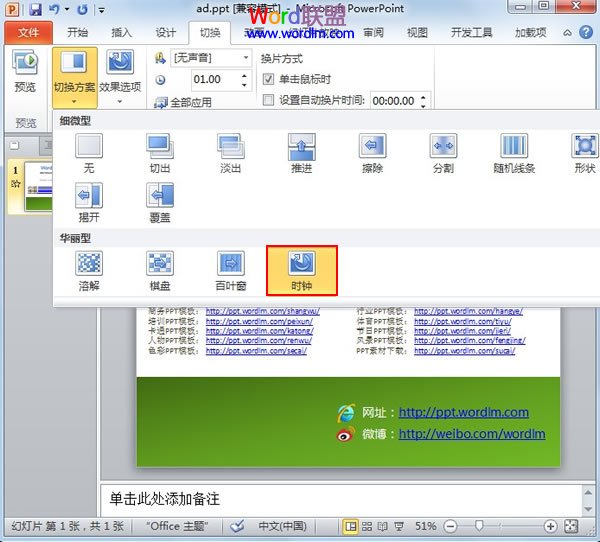Select the 溶解 dissolve transition
Screen dimensions: 600x542
[89, 271]
